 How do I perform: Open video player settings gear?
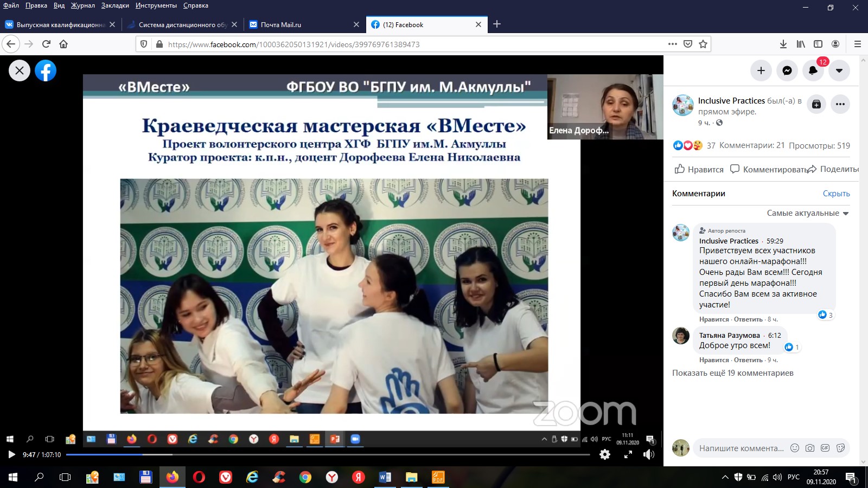605,455
